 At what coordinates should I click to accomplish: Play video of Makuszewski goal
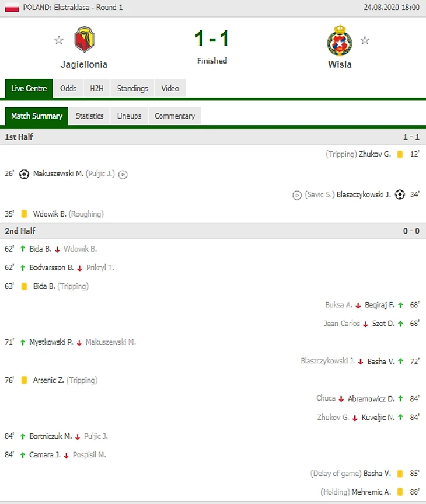click(x=123, y=174)
